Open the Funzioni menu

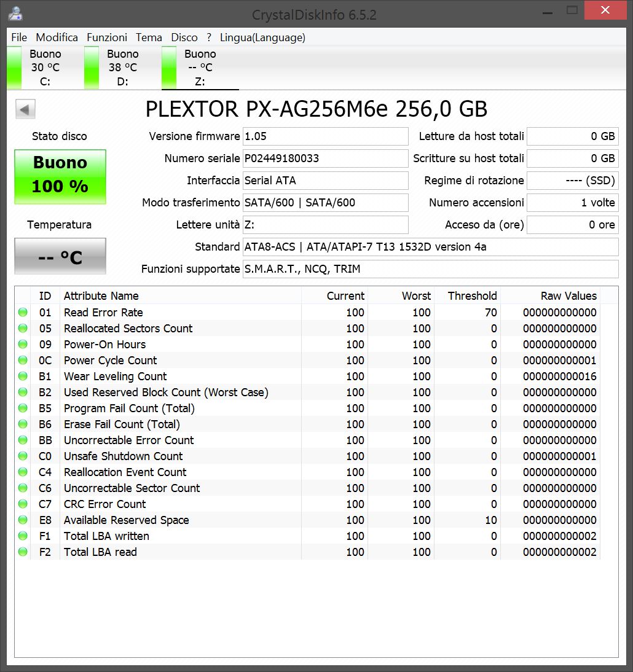(107, 37)
